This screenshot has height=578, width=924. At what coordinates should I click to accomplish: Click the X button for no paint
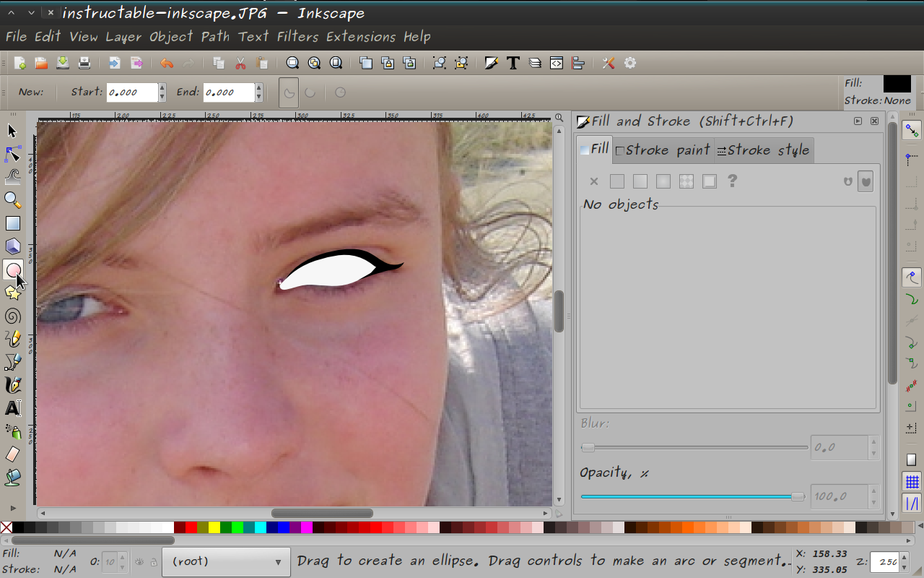coord(593,181)
